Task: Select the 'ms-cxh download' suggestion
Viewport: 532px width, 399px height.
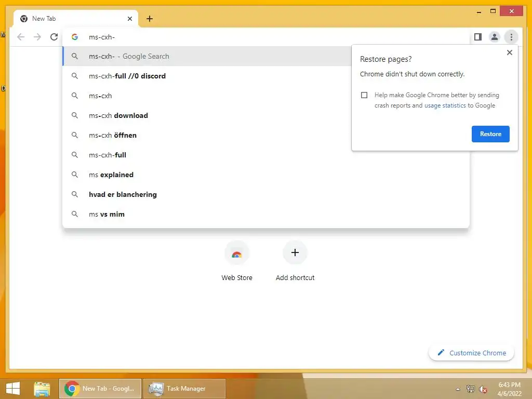Action: 207,115
